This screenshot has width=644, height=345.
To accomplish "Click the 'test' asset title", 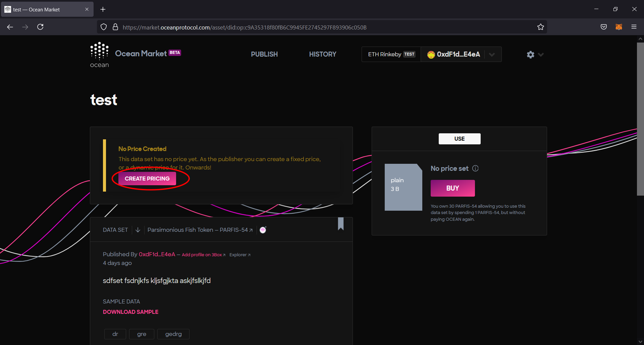I will point(104,100).
